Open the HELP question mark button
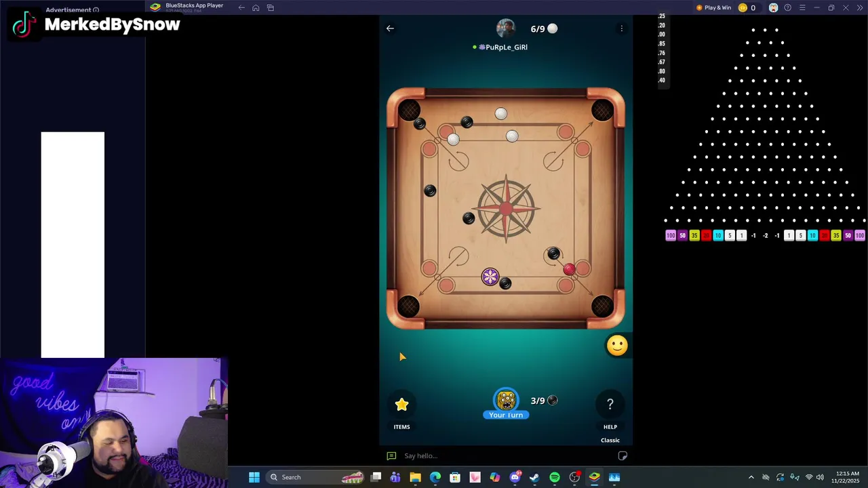The height and width of the screenshot is (488, 868). tap(610, 405)
